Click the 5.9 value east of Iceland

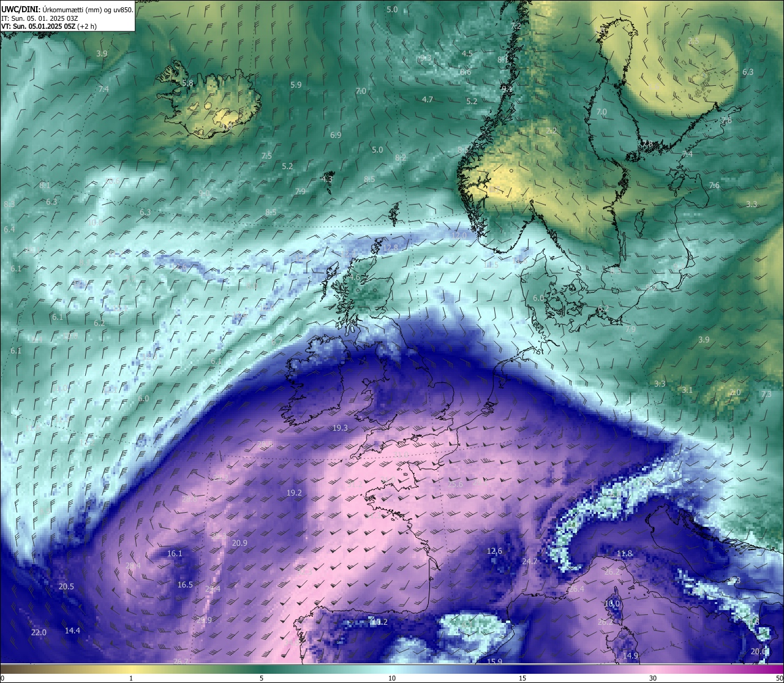coord(296,85)
